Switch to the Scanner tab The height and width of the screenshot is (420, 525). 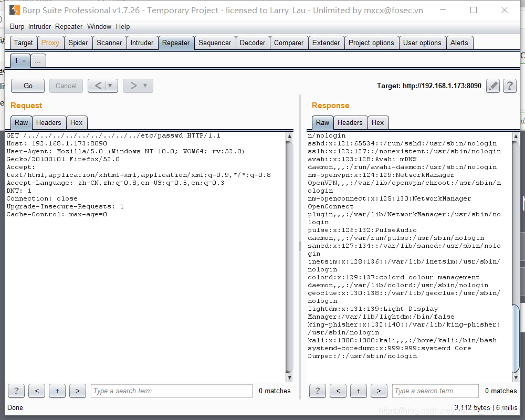(x=109, y=43)
